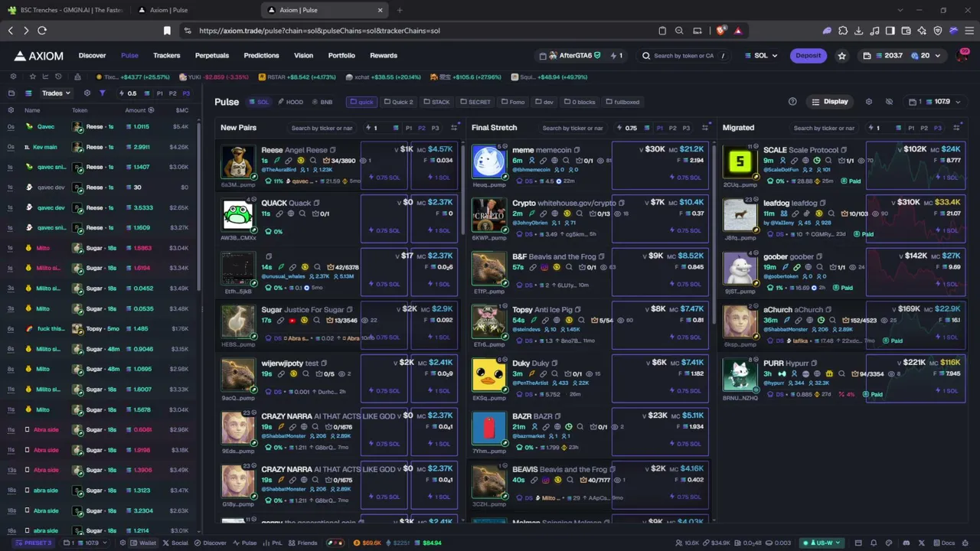Select P2 preset in Final Stretch column
This screenshot has height=551, width=980.
coord(673,128)
